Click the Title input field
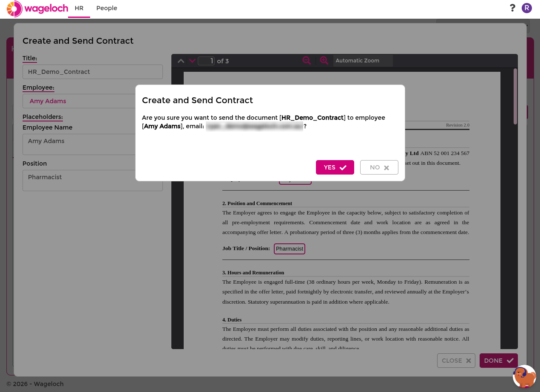Image resolution: width=540 pixels, height=392 pixels. [93, 72]
